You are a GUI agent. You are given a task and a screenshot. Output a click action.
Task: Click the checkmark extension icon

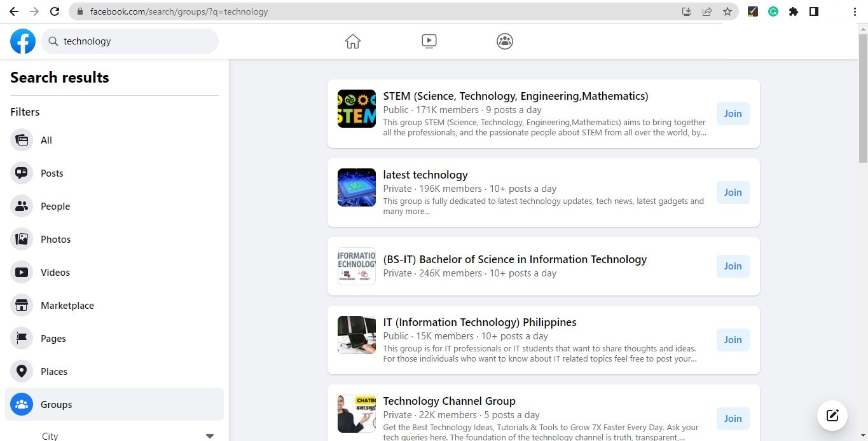pyautogui.click(x=753, y=11)
